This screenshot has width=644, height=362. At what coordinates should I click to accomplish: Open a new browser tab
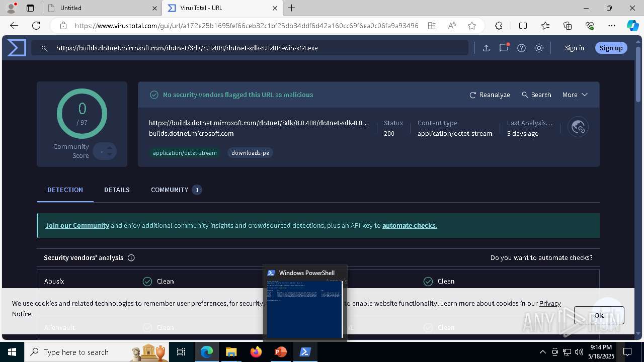292,8
